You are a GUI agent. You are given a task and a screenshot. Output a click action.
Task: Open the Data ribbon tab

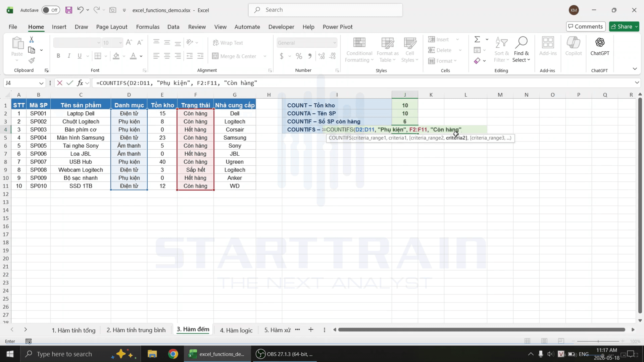(173, 27)
